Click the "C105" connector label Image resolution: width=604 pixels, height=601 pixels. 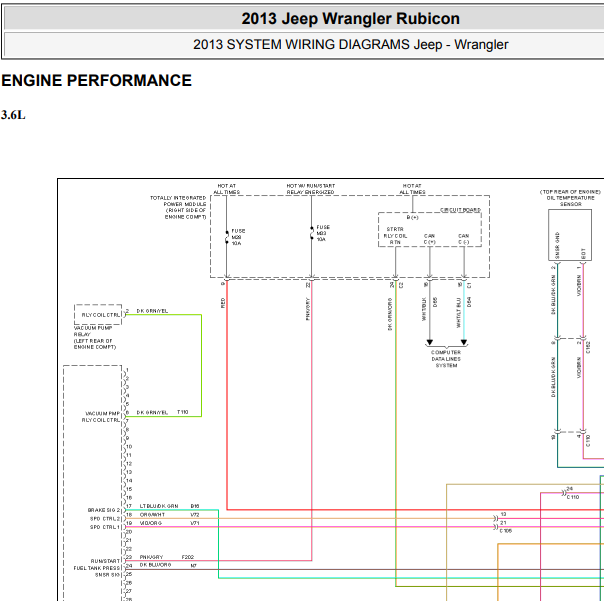click(x=505, y=531)
